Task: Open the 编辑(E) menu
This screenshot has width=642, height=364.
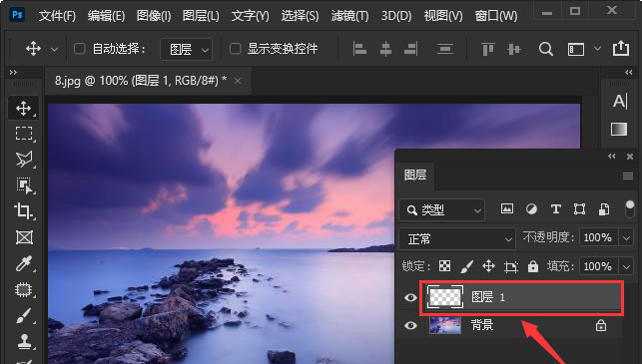Action: [x=106, y=16]
